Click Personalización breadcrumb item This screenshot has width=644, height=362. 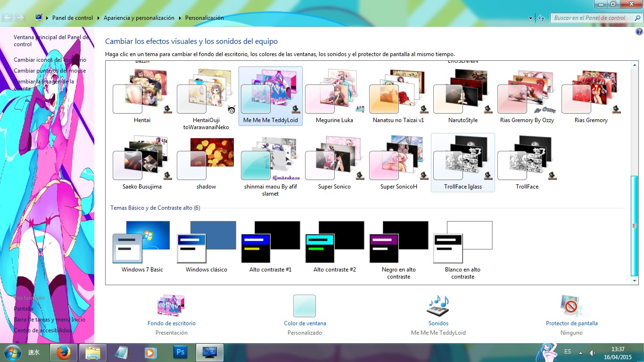pos(205,18)
